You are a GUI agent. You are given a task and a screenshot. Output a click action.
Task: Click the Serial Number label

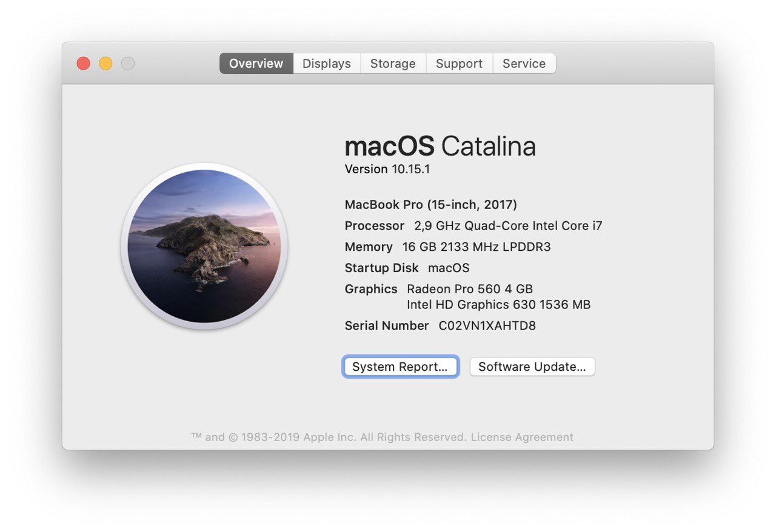coord(387,325)
